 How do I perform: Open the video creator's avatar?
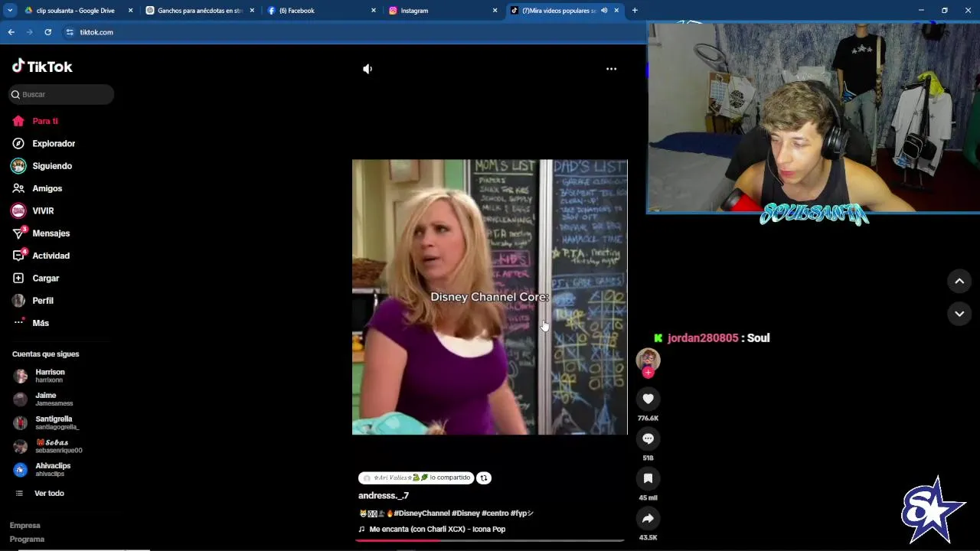click(648, 359)
